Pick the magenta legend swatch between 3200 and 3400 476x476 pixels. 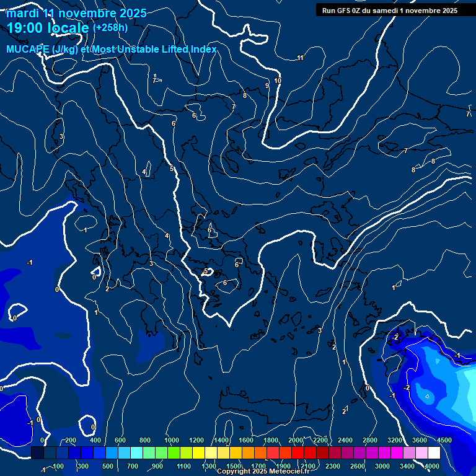tap(397, 452)
